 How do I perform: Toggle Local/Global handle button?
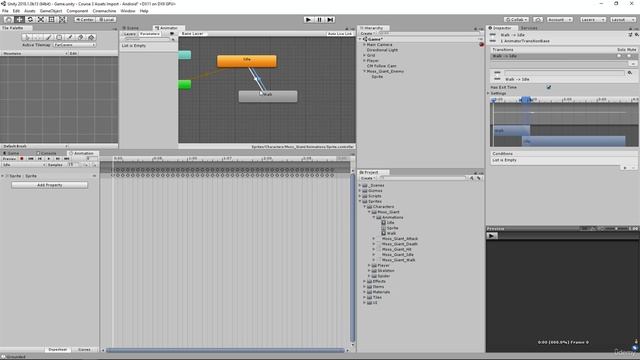[107, 20]
